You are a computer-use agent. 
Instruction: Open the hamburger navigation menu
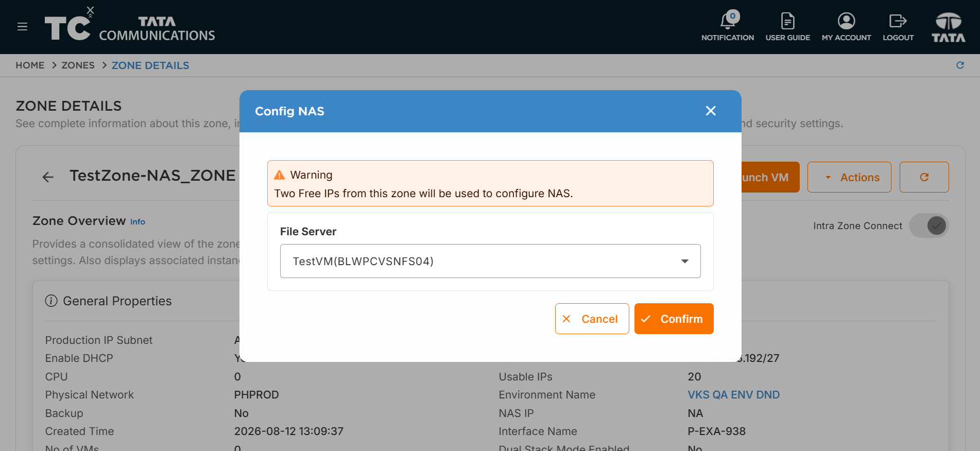click(22, 27)
